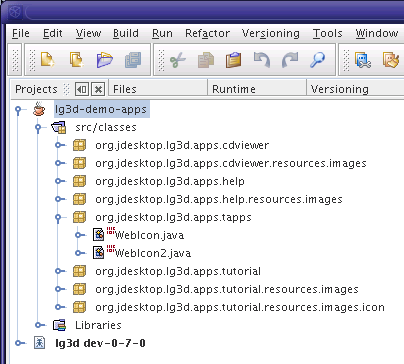Open the Window menu
The image size is (404, 364).
pyautogui.click(x=377, y=33)
